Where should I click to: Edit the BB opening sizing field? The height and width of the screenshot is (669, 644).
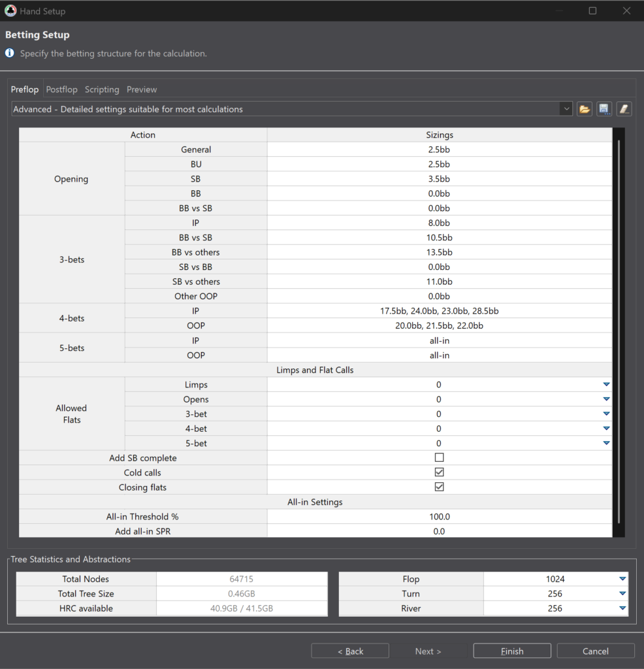coord(440,193)
